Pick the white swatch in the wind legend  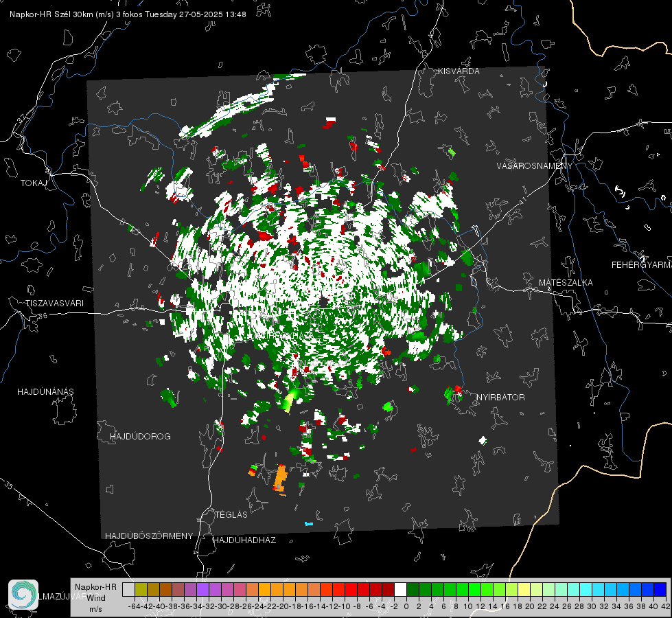point(400,589)
